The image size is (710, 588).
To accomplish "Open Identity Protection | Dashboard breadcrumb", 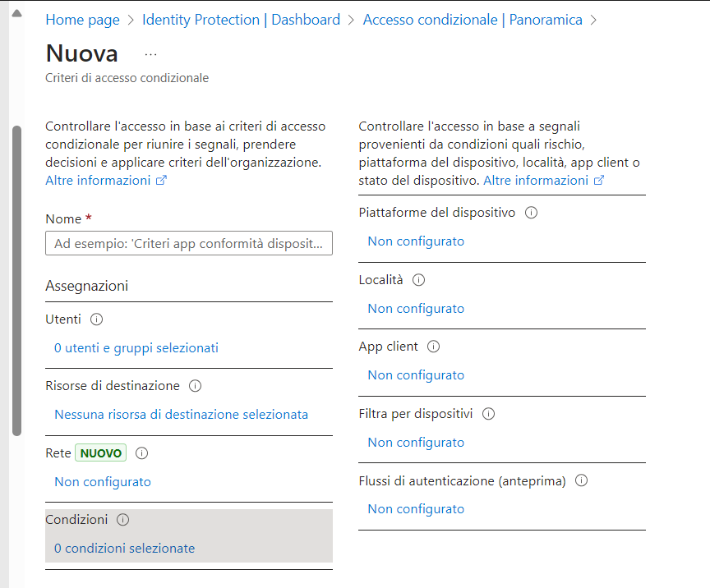I will pyautogui.click(x=241, y=20).
